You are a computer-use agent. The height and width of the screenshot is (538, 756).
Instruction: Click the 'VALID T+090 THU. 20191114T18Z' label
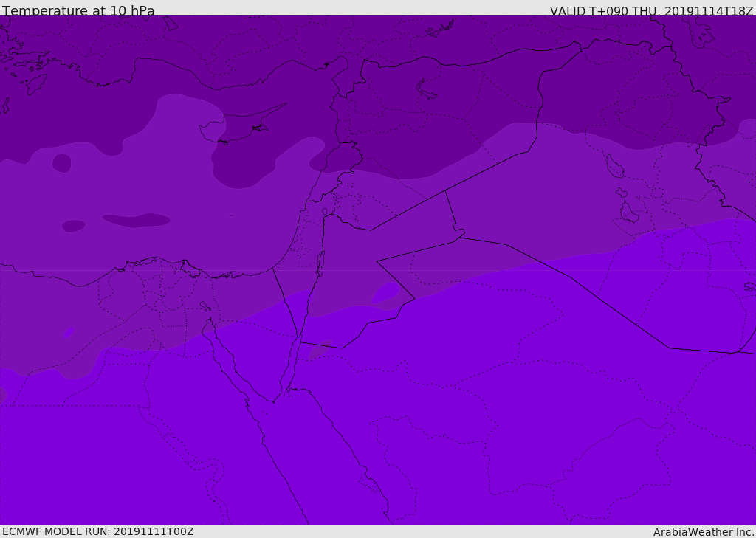point(652,10)
